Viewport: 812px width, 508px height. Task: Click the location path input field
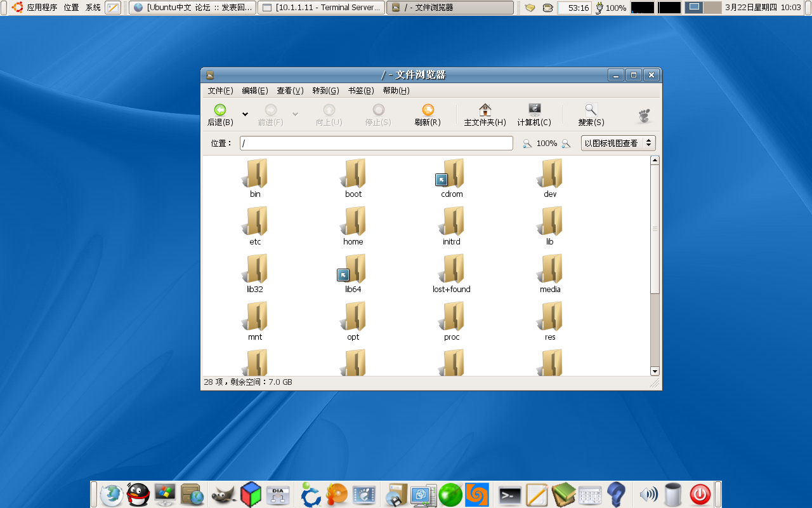coord(376,144)
